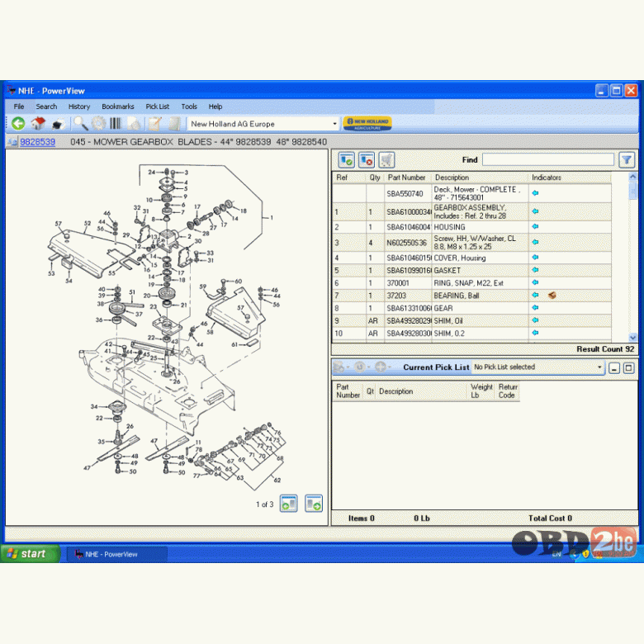Select NHE - PowerView taskbar button
Image resolution: width=644 pixels, height=644 pixels.
pos(117,554)
